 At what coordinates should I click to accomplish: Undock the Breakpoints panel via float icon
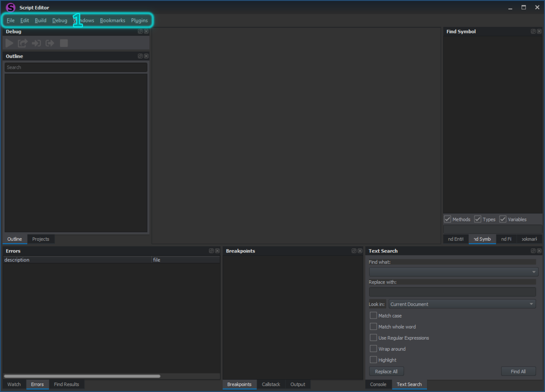click(x=354, y=250)
